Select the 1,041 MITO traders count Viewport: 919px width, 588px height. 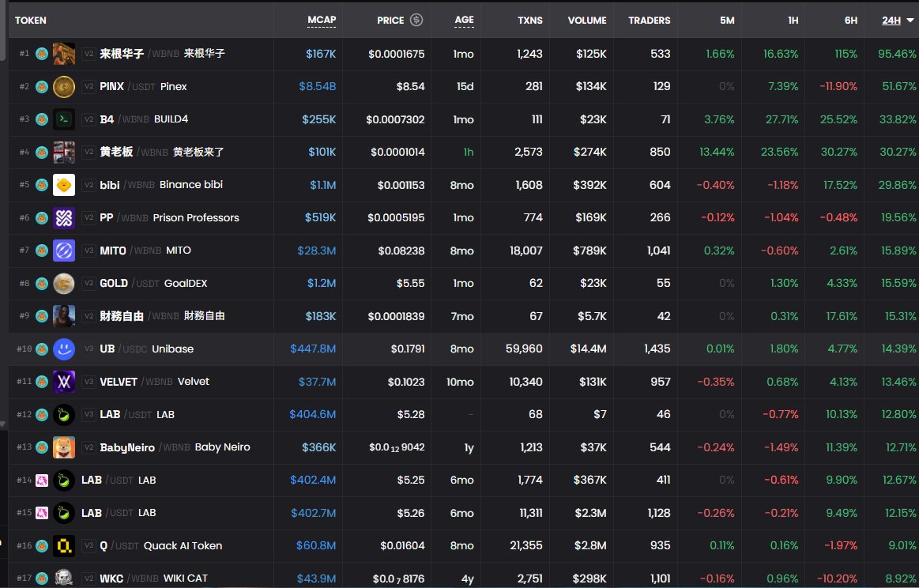pyautogui.click(x=659, y=251)
